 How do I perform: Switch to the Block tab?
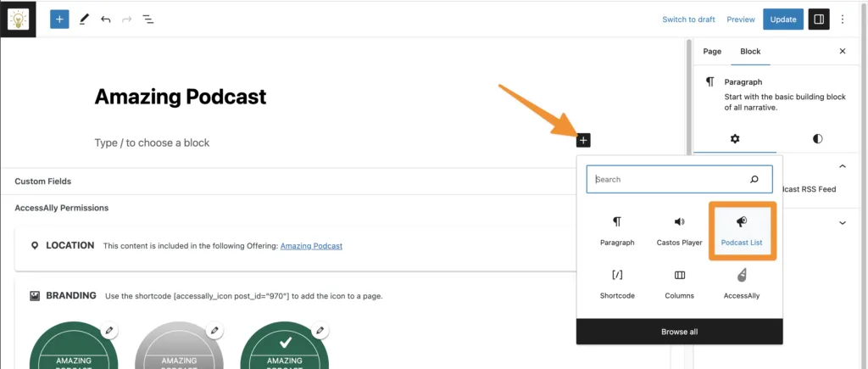[750, 52]
